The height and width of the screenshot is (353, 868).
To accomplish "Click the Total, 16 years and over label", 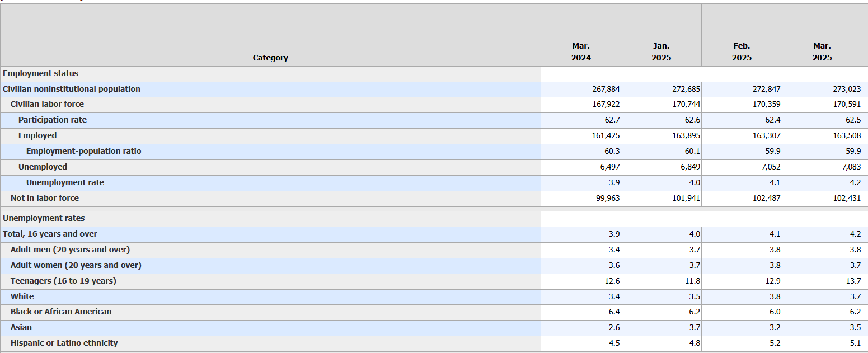I will pos(50,234).
